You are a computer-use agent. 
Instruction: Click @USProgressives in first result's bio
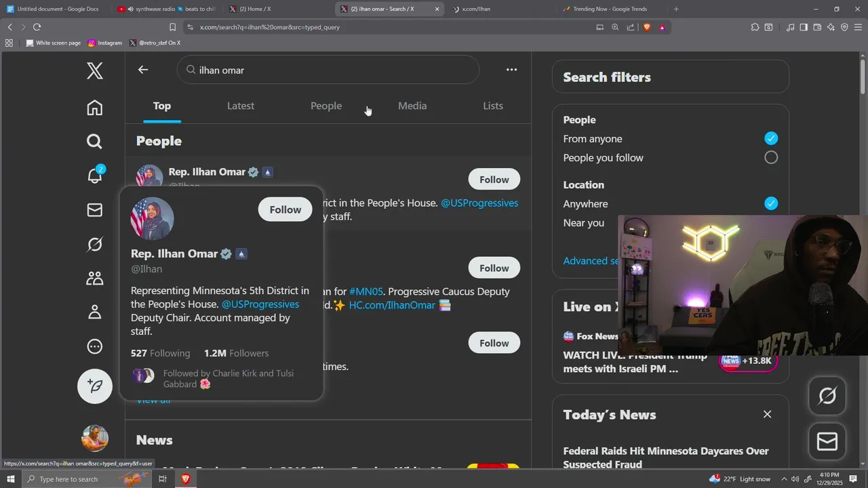[x=479, y=203]
